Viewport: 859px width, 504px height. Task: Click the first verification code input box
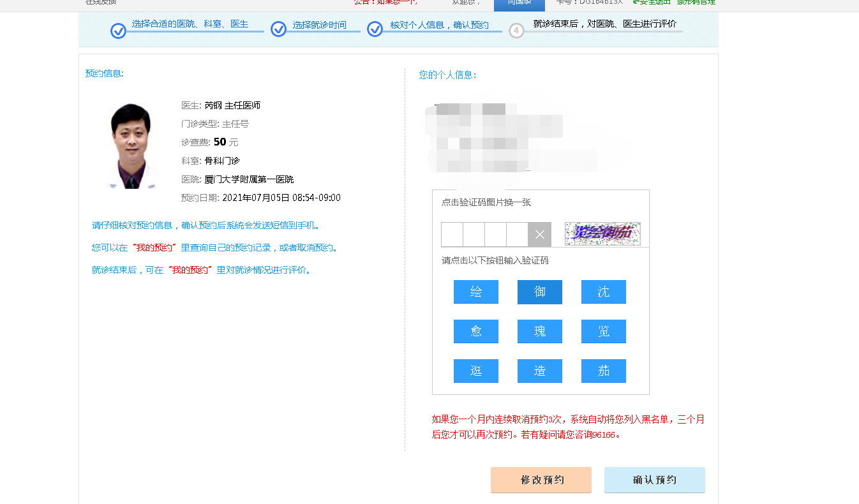pos(452,235)
